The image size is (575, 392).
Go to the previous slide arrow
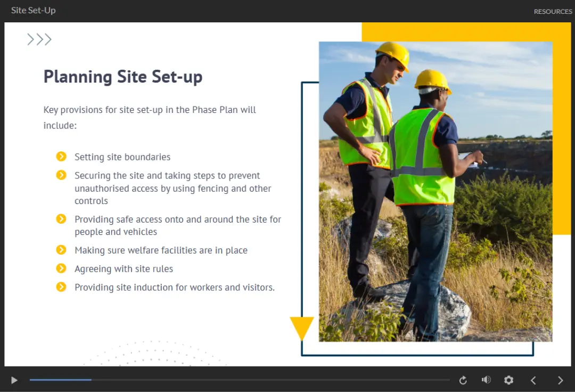point(533,380)
